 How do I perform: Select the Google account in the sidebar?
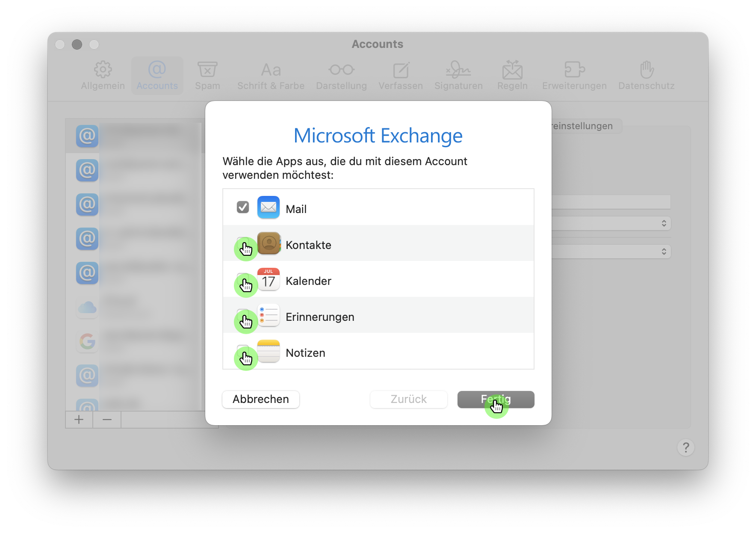(x=135, y=341)
